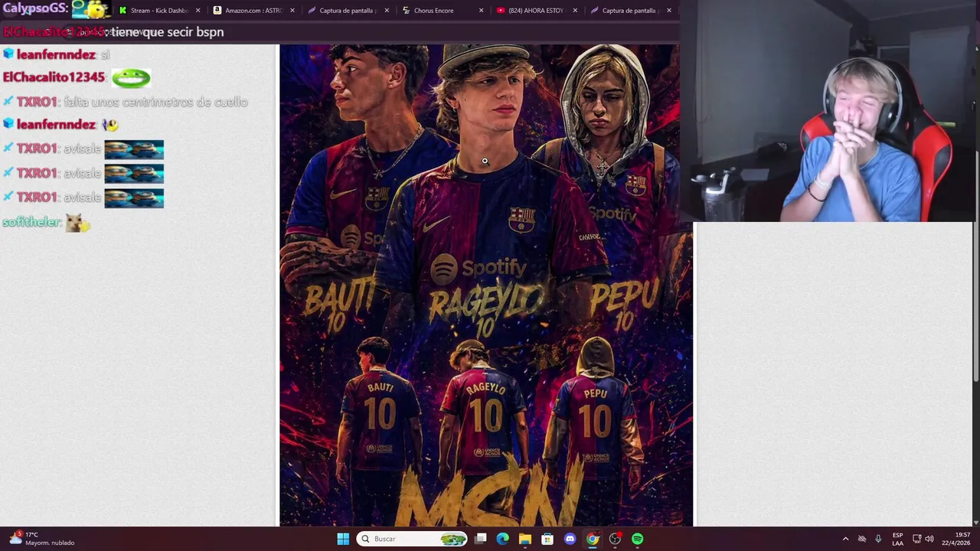Open Task View on the taskbar

(480, 539)
